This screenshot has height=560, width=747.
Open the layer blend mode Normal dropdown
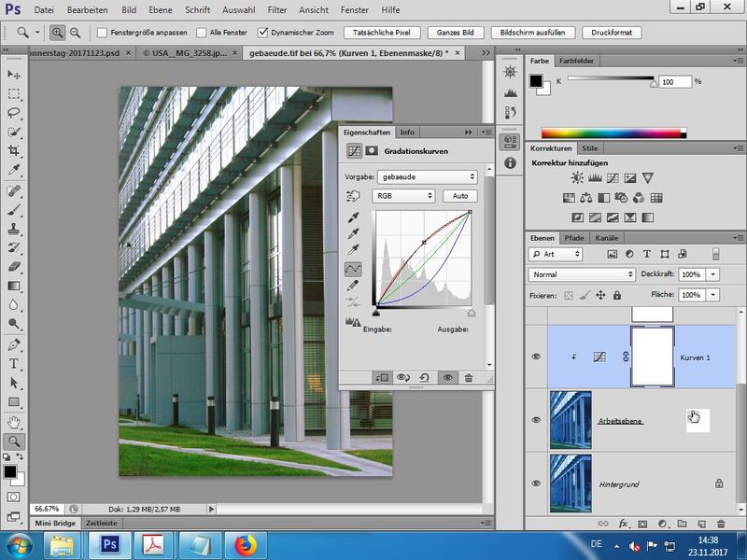(582, 274)
